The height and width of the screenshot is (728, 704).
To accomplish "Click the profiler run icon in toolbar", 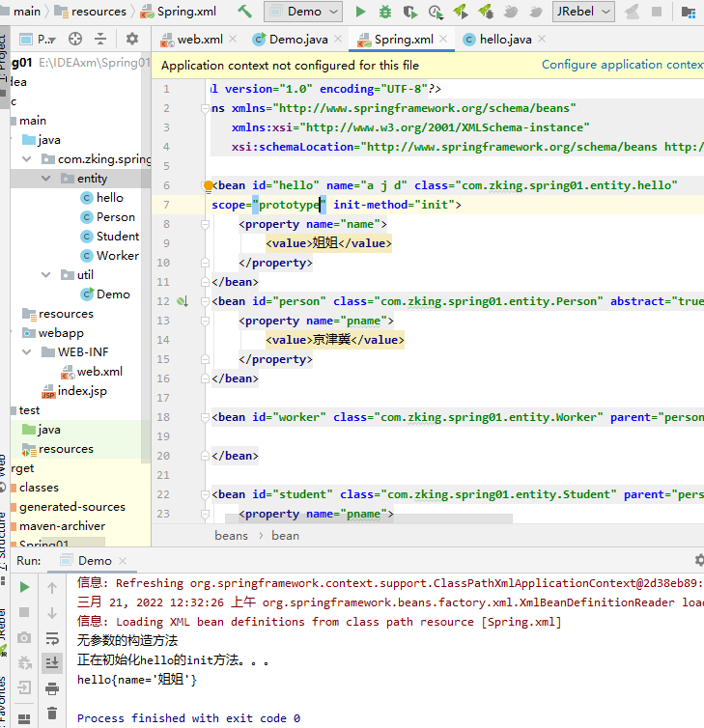I will (x=436, y=12).
